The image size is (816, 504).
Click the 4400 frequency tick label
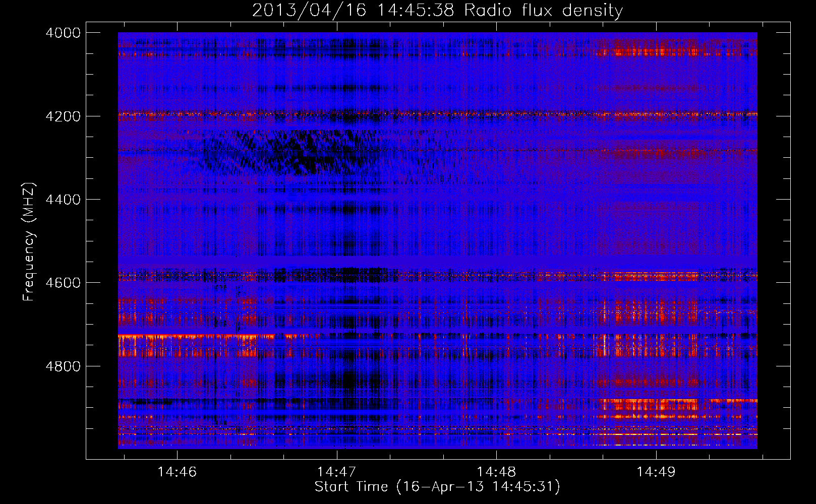pos(63,200)
